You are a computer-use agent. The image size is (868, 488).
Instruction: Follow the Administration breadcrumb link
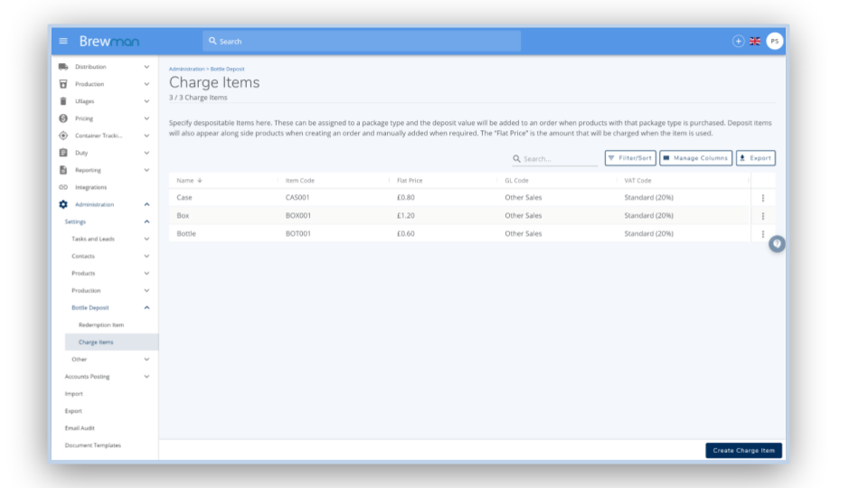click(186, 70)
